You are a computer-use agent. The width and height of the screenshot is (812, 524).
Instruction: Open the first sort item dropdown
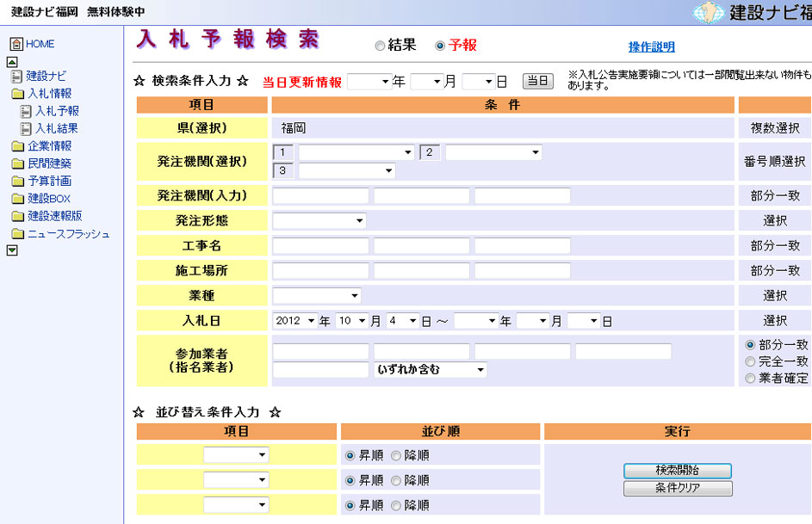[x=236, y=454]
